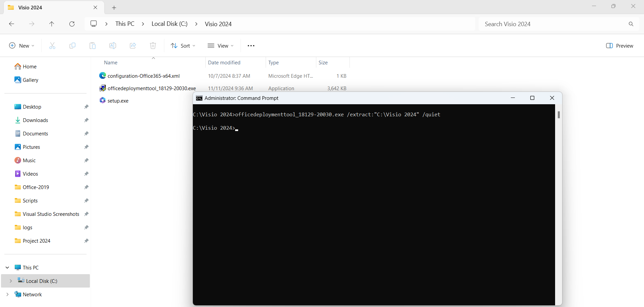
Task: Add a new tab with plus button
Action: pos(114,7)
